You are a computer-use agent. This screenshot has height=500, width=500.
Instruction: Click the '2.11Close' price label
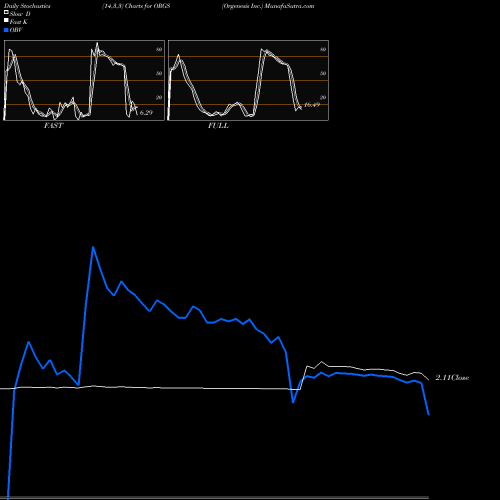tap(452, 378)
